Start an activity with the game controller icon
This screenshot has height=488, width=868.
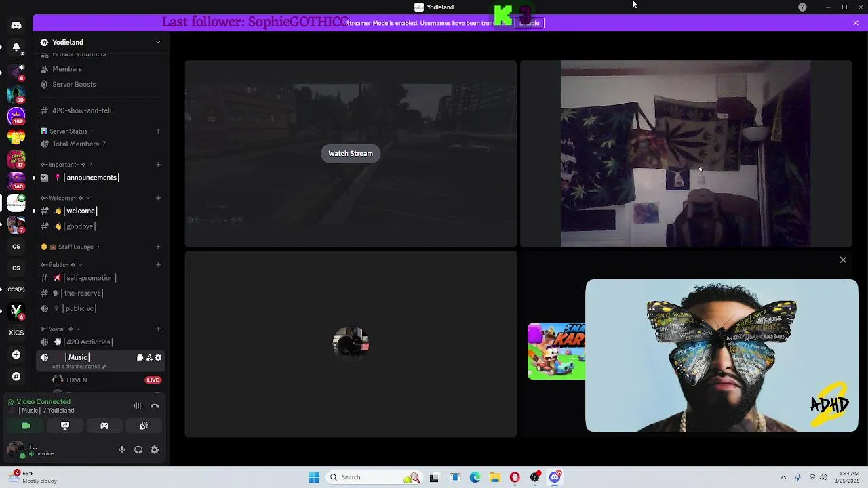(104, 426)
